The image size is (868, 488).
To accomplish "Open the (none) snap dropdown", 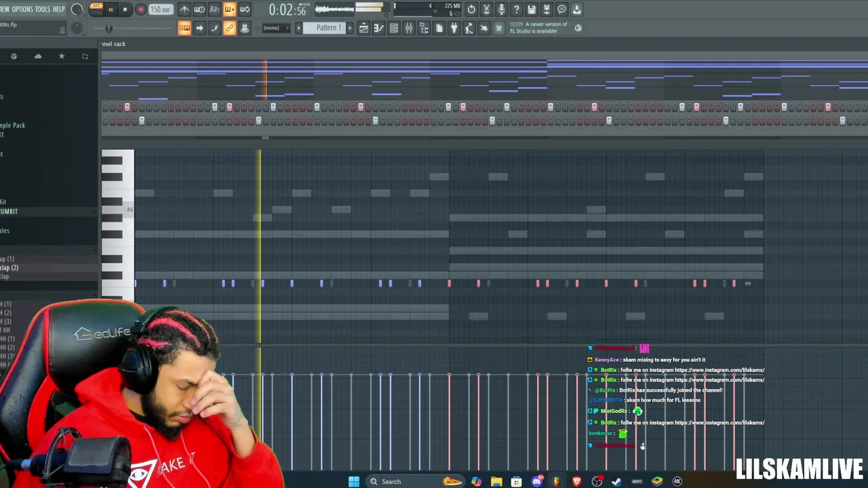I will coord(276,28).
